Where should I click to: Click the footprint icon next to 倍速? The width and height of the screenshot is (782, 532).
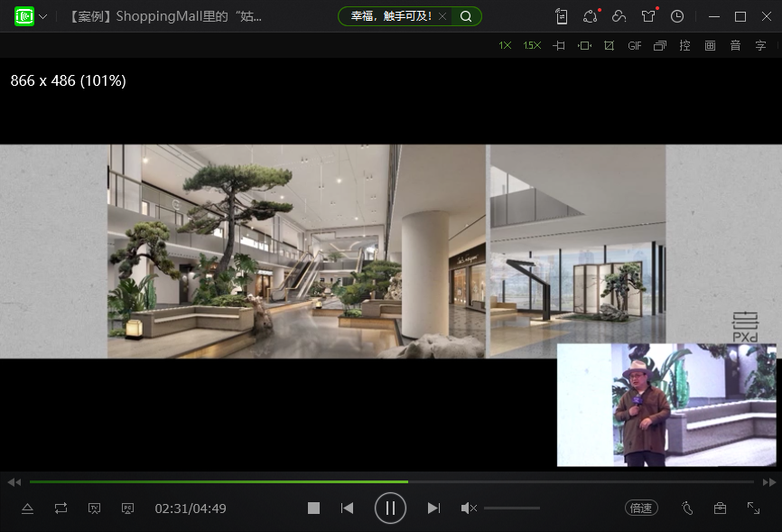[x=687, y=508]
